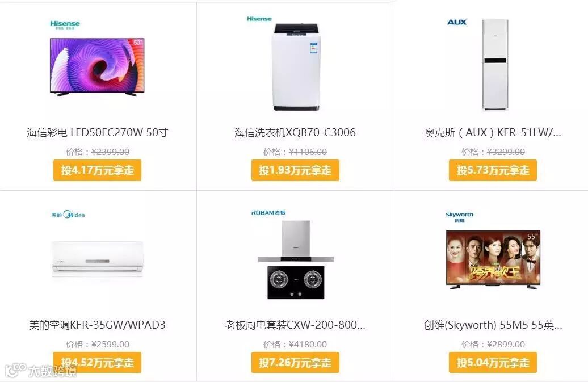Open the ROBAM range hood and stove image

[x=296, y=259]
